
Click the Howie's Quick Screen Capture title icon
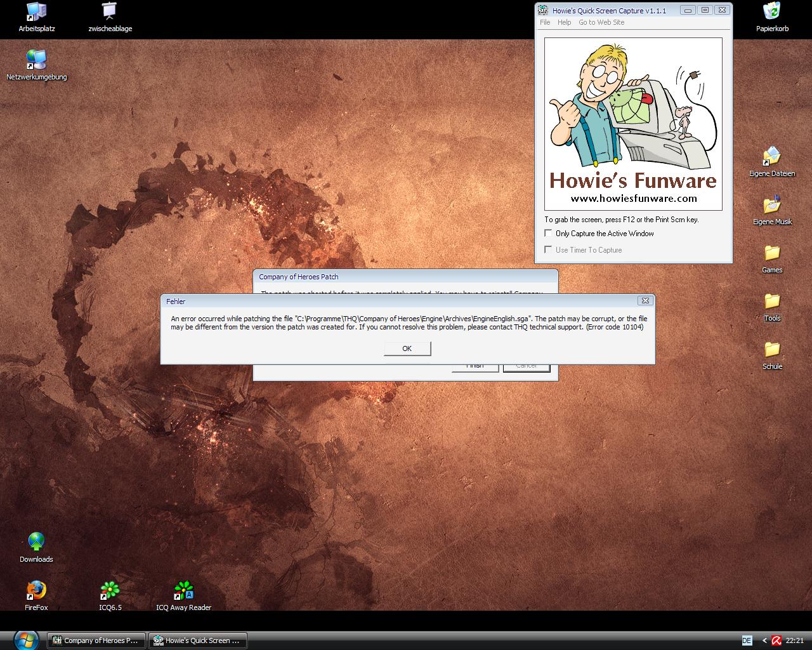[x=543, y=10]
